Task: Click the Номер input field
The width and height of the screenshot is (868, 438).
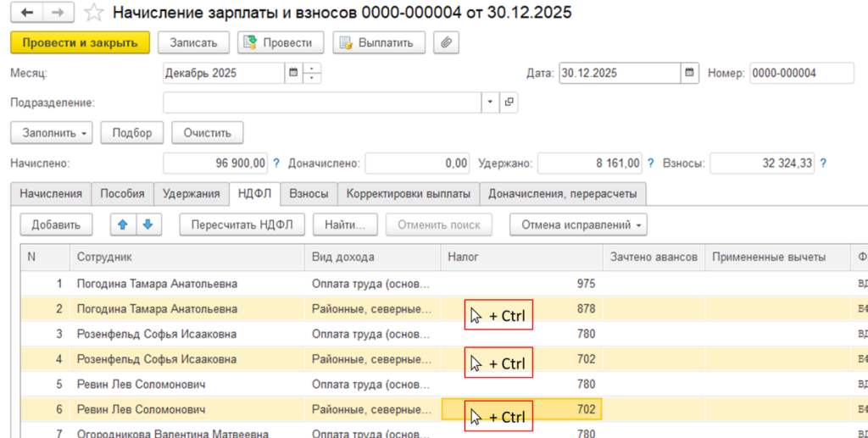Action: coord(801,74)
